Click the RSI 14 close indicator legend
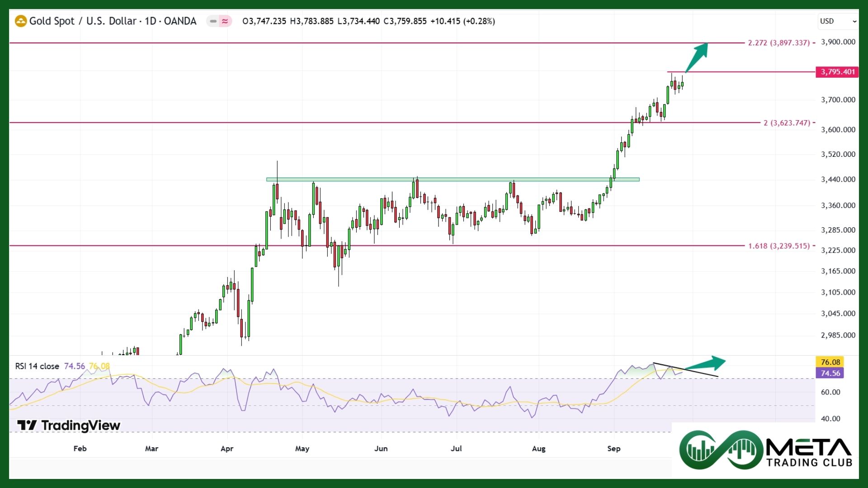868x488 pixels. click(37, 366)
